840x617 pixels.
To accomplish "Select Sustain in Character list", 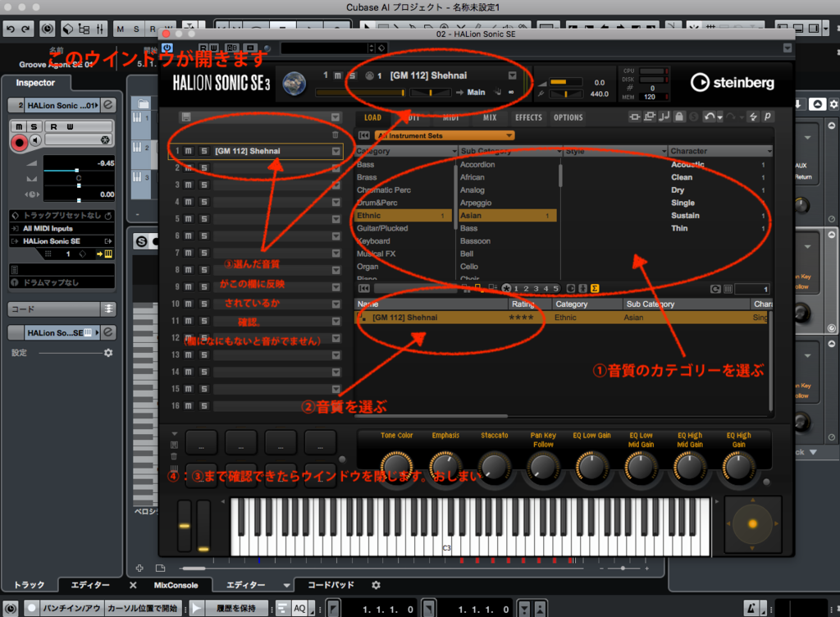I will (685, 215).
